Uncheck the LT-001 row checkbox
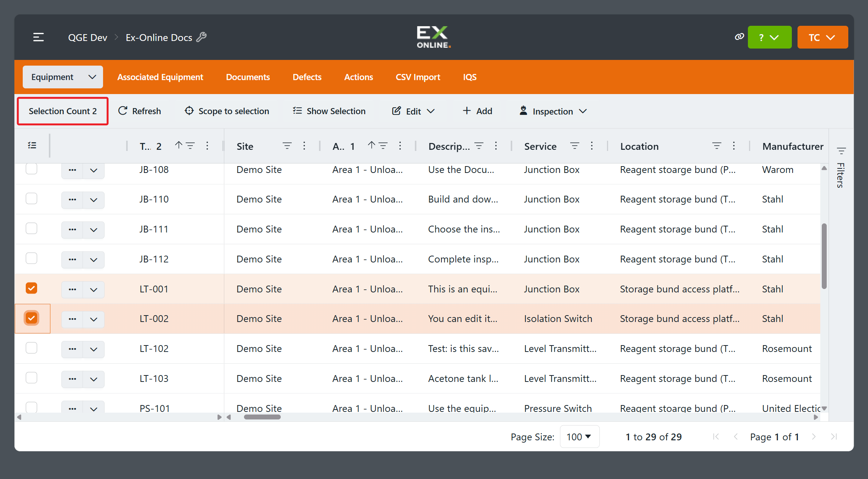Image resolution: width=868 pixels, height=479 pixels. click(31, 288)
